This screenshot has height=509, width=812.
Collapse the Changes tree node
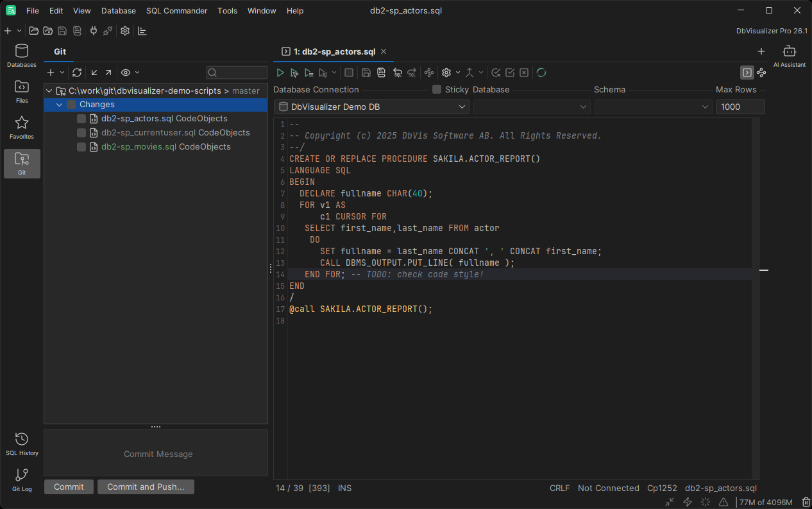pos(60,105)
